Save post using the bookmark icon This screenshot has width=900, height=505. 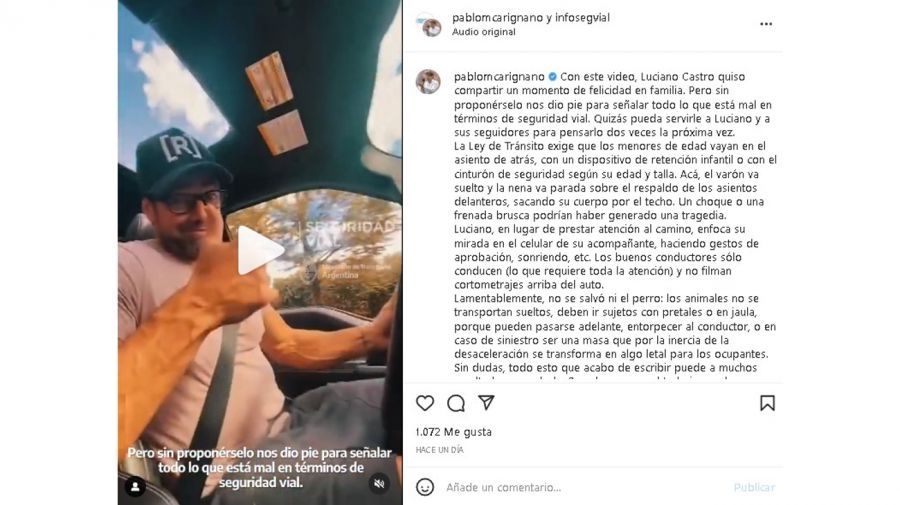767,403
